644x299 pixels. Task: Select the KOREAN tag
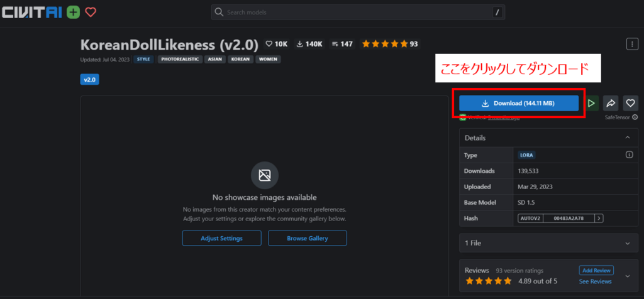click(x=240, y=60)
